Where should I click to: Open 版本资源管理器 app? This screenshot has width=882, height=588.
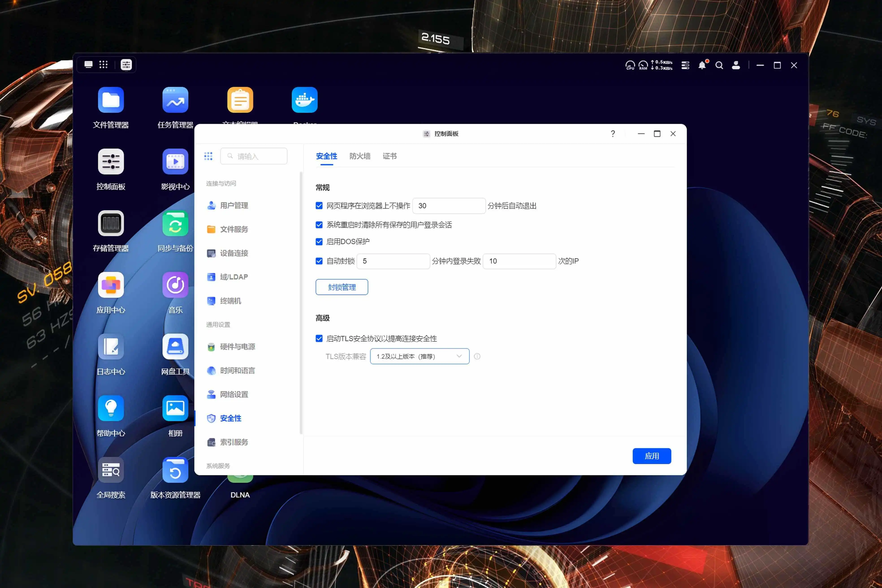[175, 470]
